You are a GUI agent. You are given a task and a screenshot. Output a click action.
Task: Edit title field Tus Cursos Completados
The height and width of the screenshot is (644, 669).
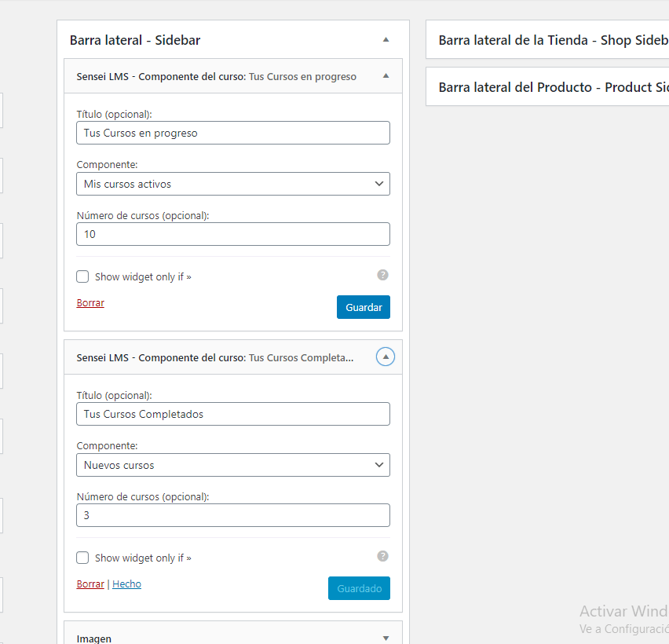tap(233, 414)
